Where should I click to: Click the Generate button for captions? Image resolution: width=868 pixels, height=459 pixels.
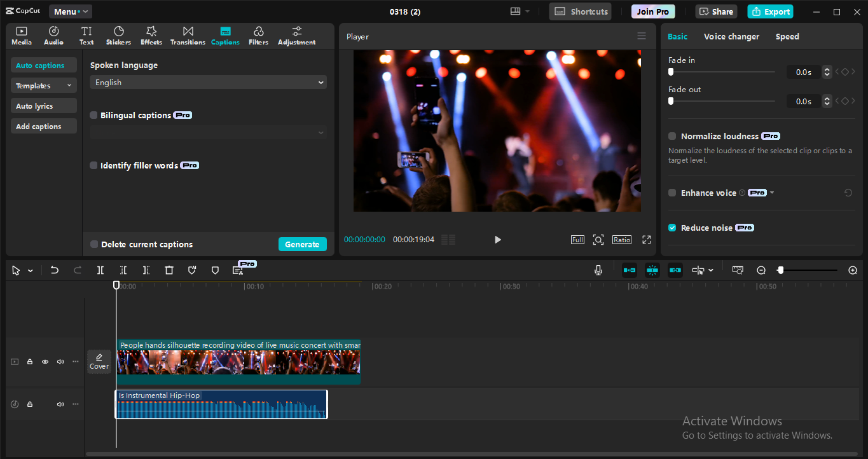[x=302, y=243]
